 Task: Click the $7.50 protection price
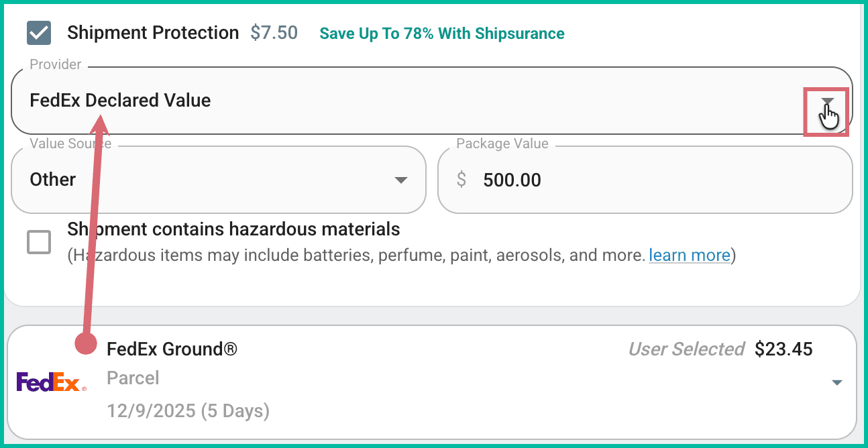(x=274, y=33)
